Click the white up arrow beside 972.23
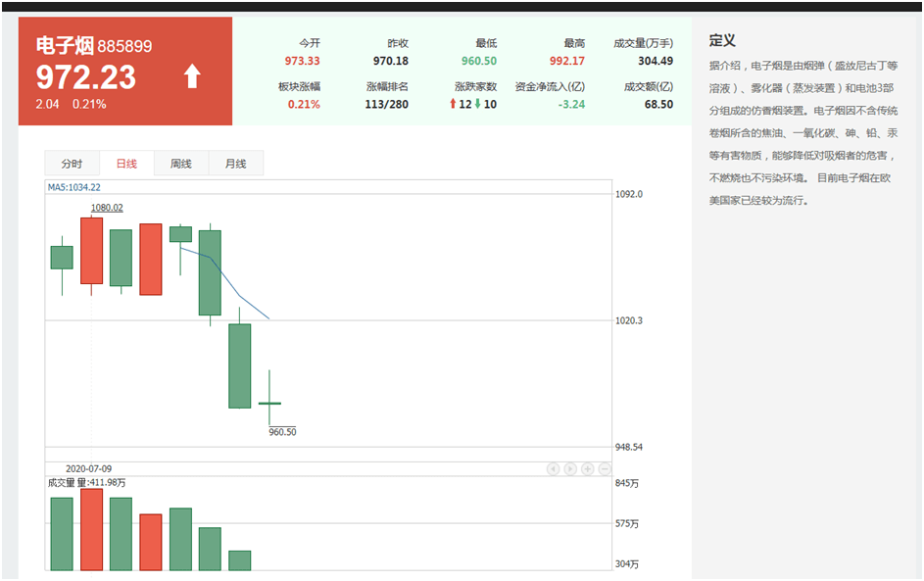Image resolution: width=924 pixels, height=581 pixels. (x=192, y=76)
